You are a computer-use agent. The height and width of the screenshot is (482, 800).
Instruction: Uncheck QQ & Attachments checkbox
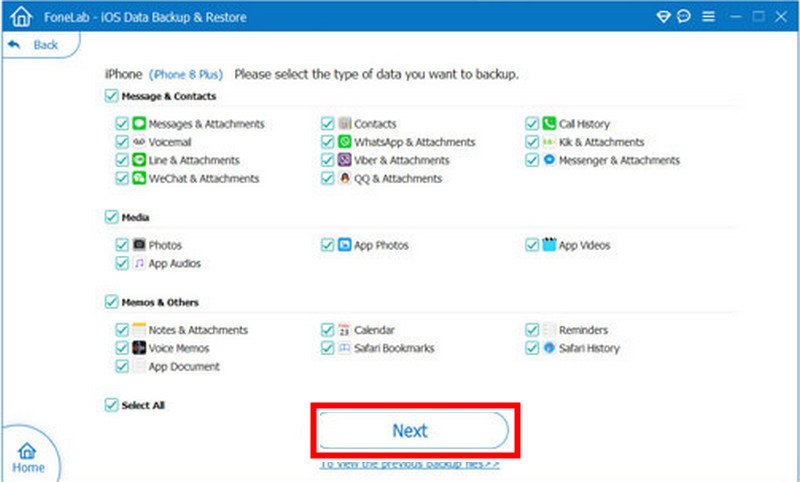click(x=328, y=178)
